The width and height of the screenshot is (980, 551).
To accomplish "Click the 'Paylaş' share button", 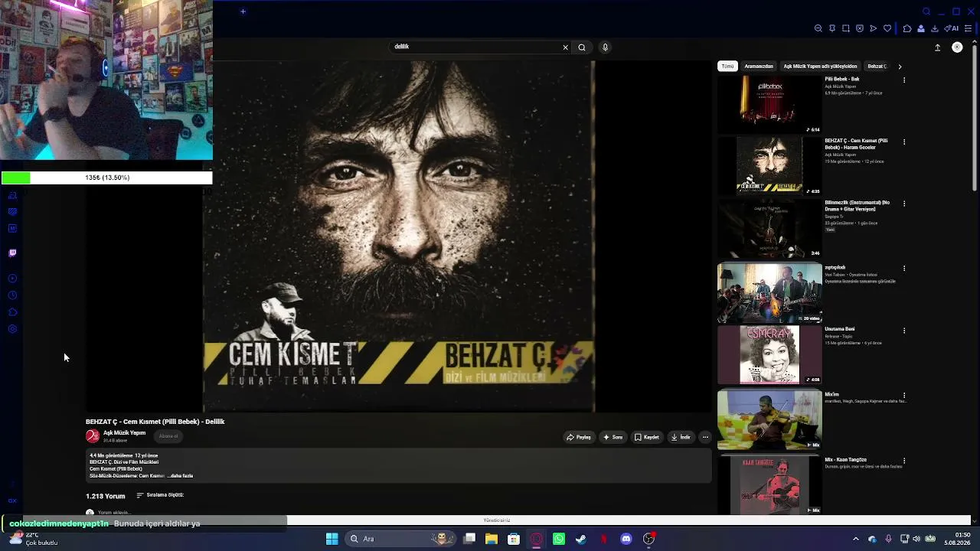I will point(579,438).
